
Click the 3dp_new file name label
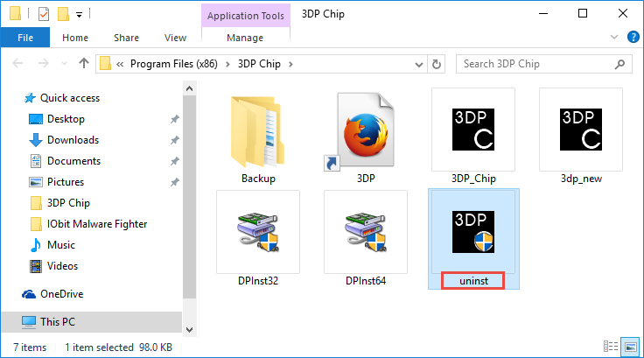581,179
